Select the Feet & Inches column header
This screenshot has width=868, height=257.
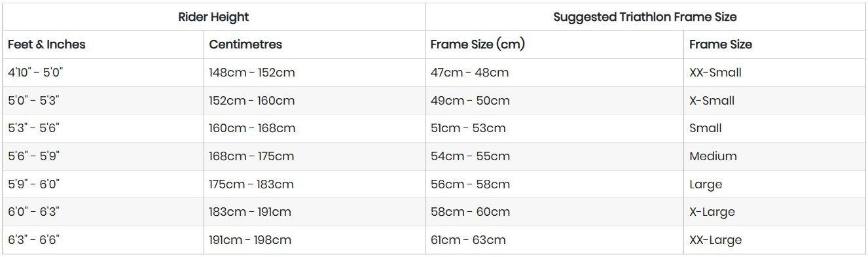point(103,44)
